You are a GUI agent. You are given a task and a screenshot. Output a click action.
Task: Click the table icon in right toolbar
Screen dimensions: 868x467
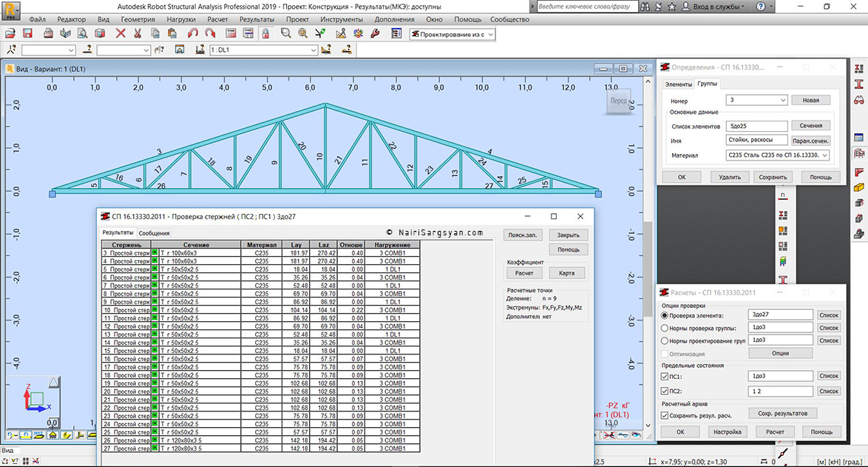(x=859, y=138)
